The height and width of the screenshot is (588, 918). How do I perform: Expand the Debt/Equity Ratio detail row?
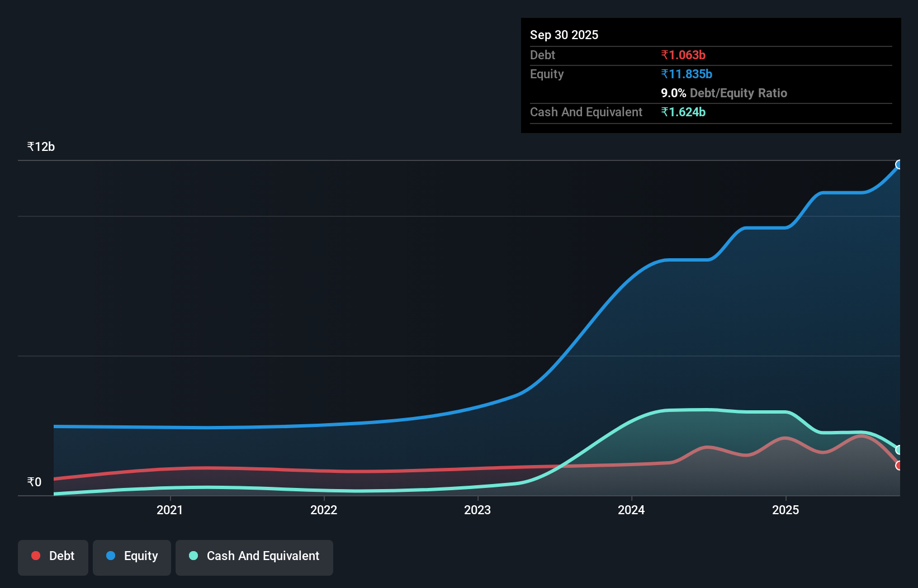[x=724, y=93]
